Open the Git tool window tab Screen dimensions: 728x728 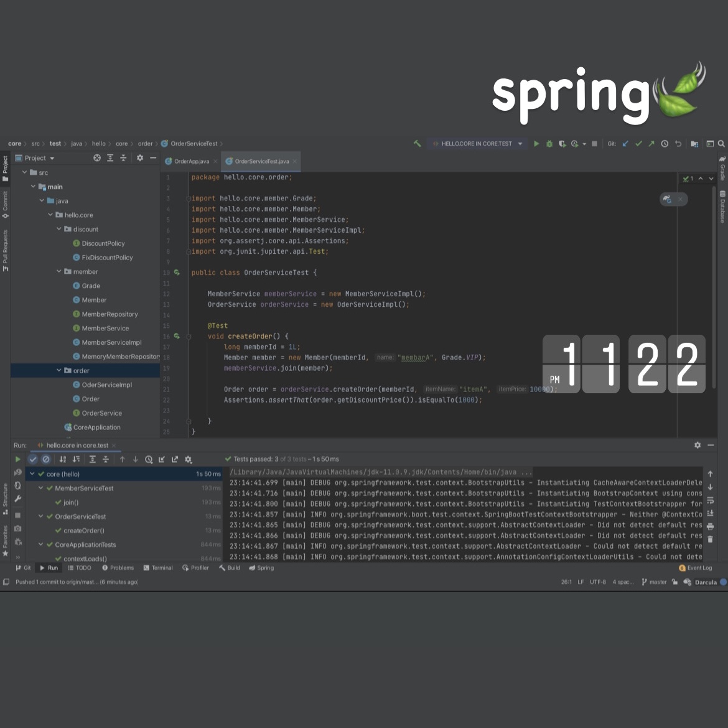(23, 568)
